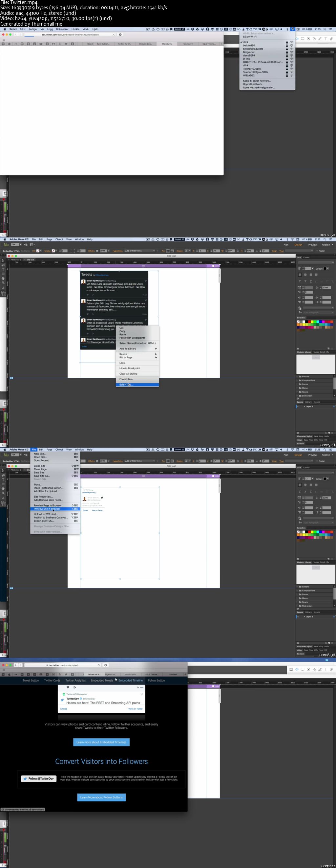Click Learn More about Follow Buttons button
The image size is (336, 868).
click(x=101, y=798)
